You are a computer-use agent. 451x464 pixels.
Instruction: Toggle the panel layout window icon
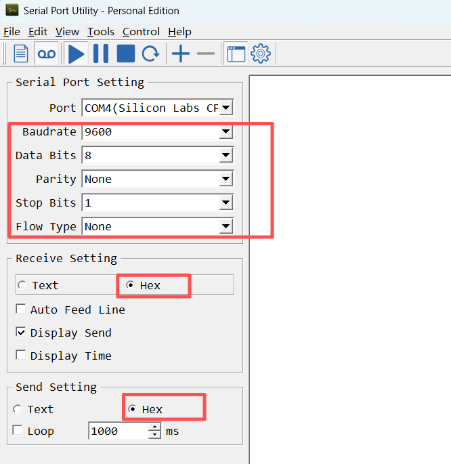click(x=236, y=54)
